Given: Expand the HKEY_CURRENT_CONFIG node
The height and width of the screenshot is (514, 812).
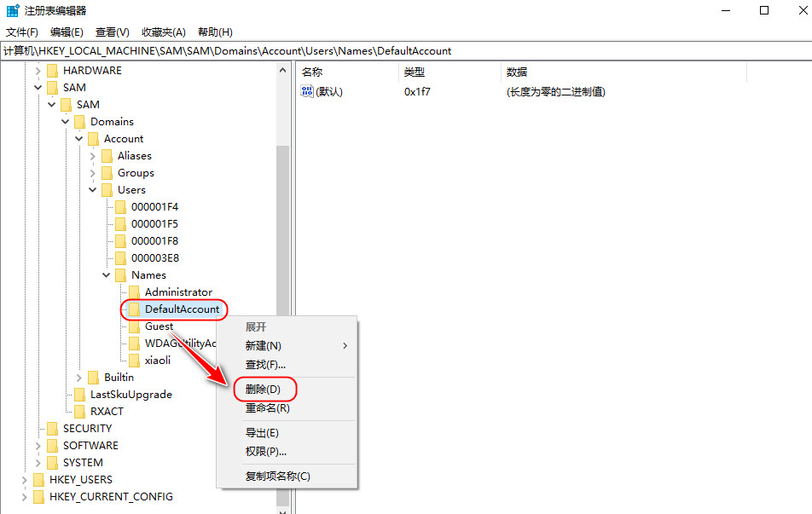Looking at the screenshot, I should tap(26, 497).
